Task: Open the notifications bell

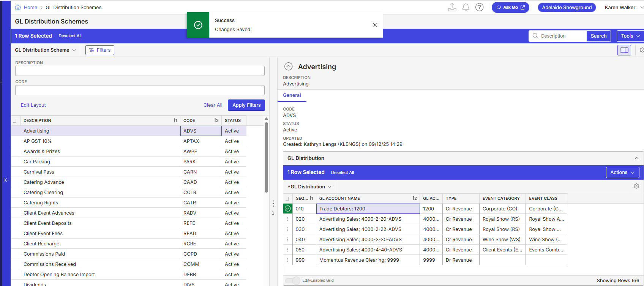Action: coord(466,7)
